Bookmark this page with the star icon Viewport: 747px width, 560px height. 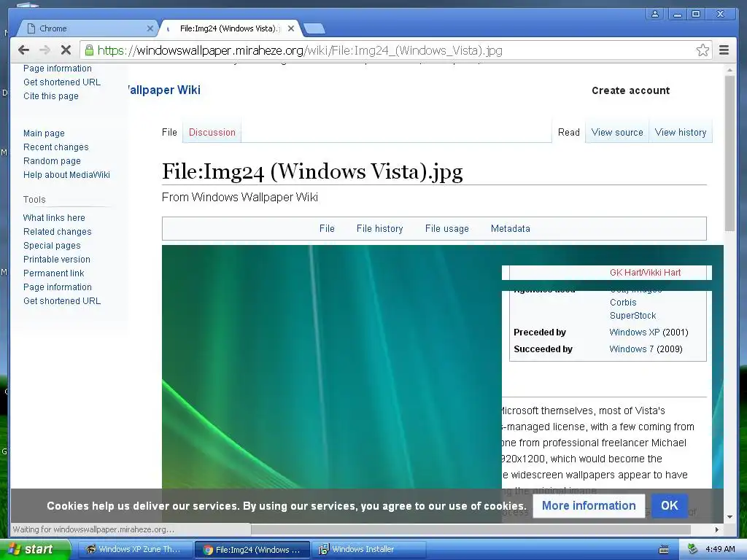click(703, 50)
